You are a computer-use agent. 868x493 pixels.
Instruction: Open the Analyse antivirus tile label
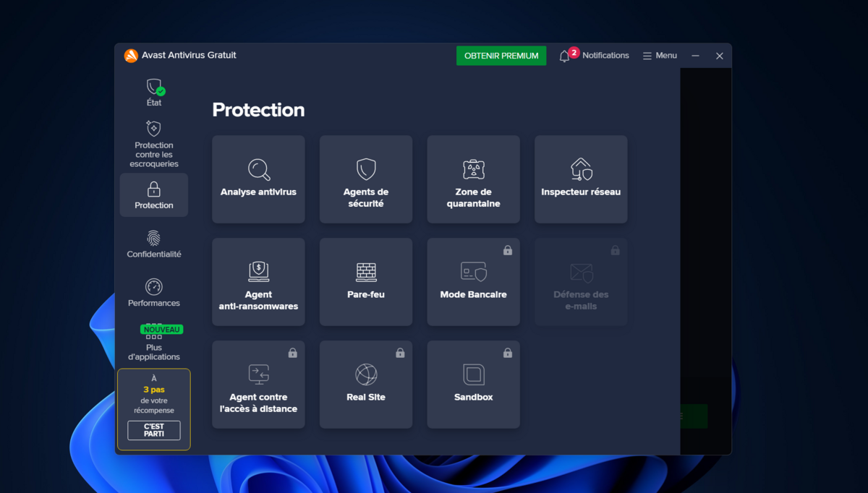[258, 192]
